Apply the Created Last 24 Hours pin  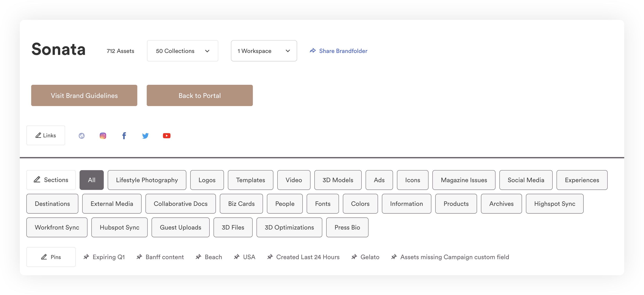point(308,257)
